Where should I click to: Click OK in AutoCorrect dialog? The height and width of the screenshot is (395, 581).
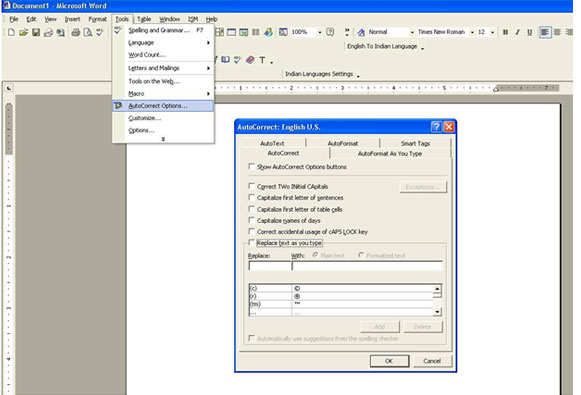[x=389, y=361]
